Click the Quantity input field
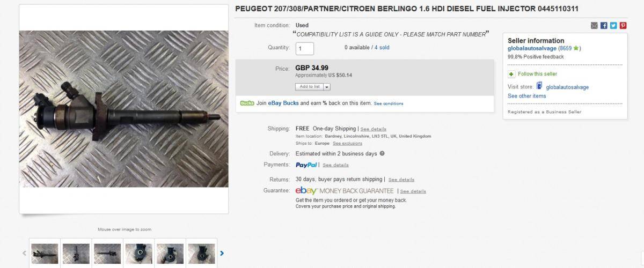This screenshot has width=644, height=268. tap(304, 48)
